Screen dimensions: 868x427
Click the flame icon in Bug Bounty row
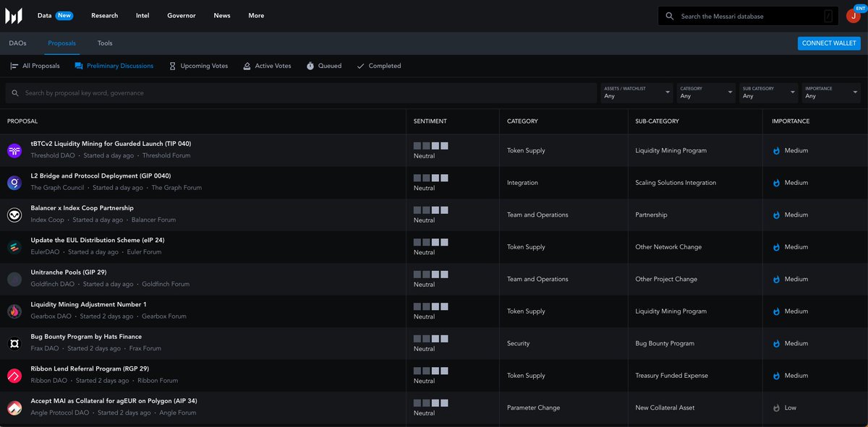(777, 343)
